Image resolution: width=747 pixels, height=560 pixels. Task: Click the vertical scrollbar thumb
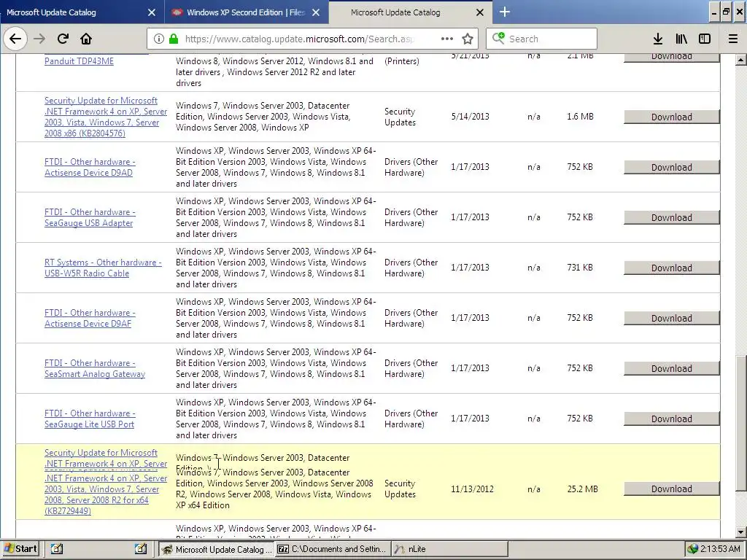point(741,424)
